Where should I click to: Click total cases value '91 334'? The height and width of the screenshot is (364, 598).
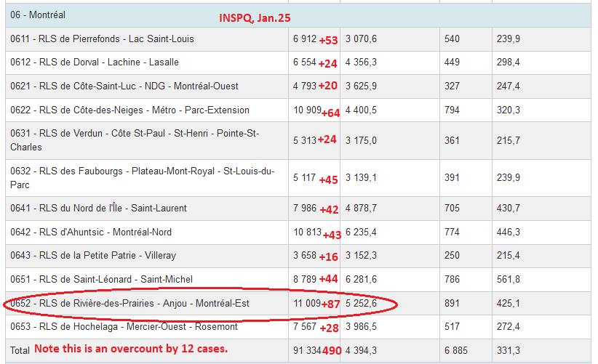308,350
